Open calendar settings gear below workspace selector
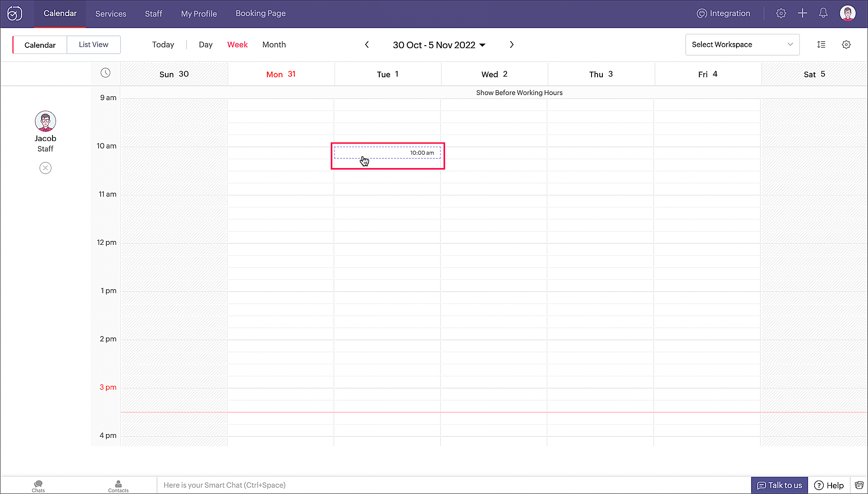The image size is (868, 494). click(x=846, y=45)
